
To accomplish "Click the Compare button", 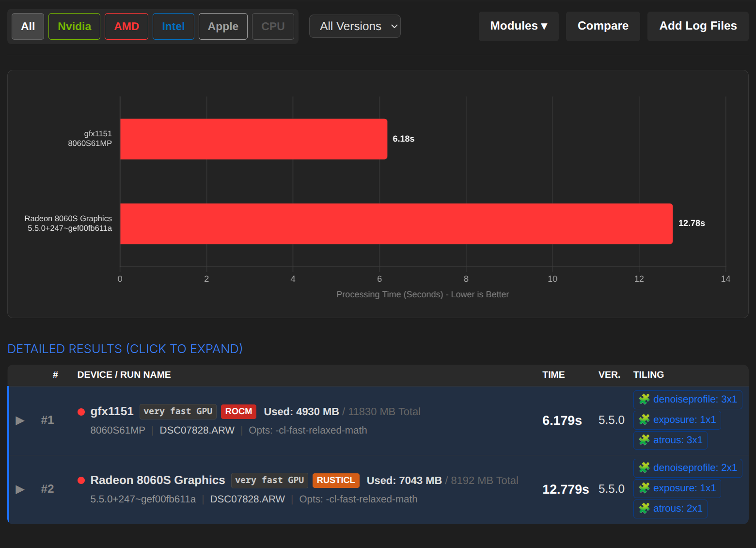I will click(x=603, y=26).
